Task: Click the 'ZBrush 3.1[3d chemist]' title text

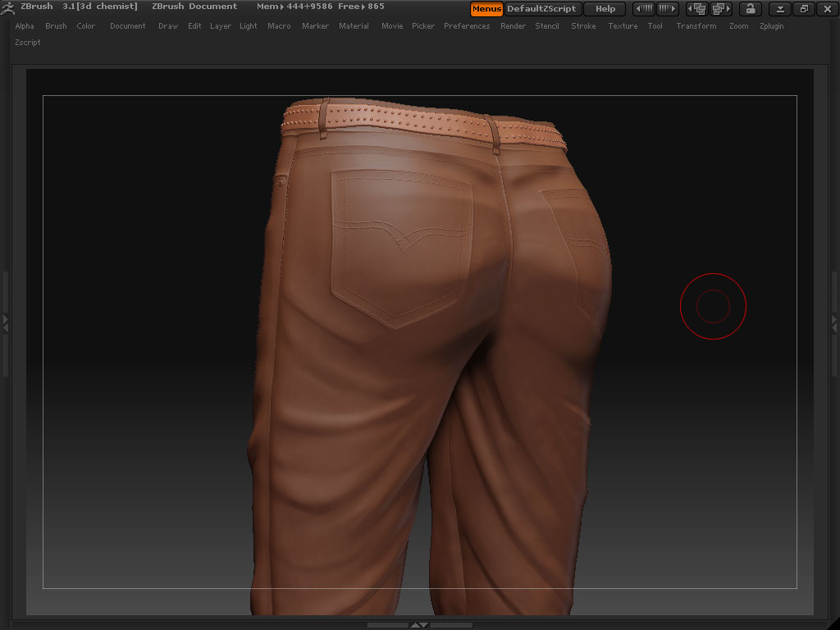Action: tap(79, 7)
